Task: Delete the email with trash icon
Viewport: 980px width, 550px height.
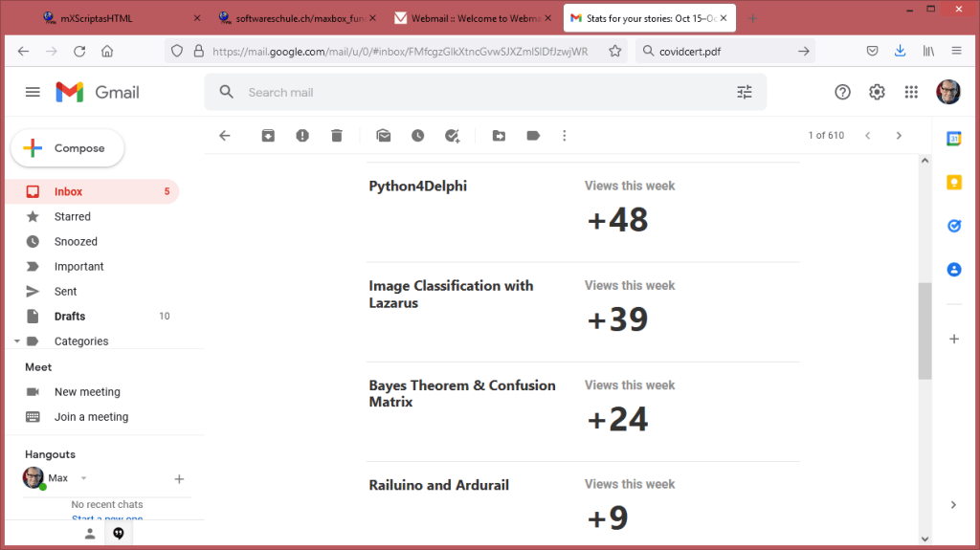Action: point(337,136)
